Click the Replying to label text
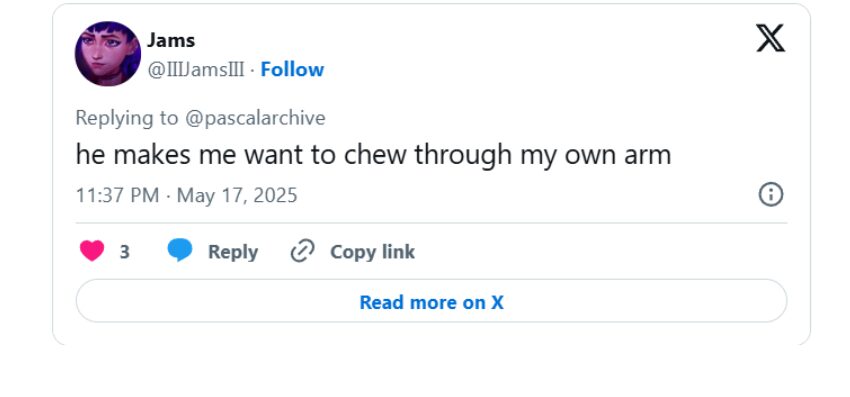The height and width of the screenshot is (397, 850). pos(127,118)
